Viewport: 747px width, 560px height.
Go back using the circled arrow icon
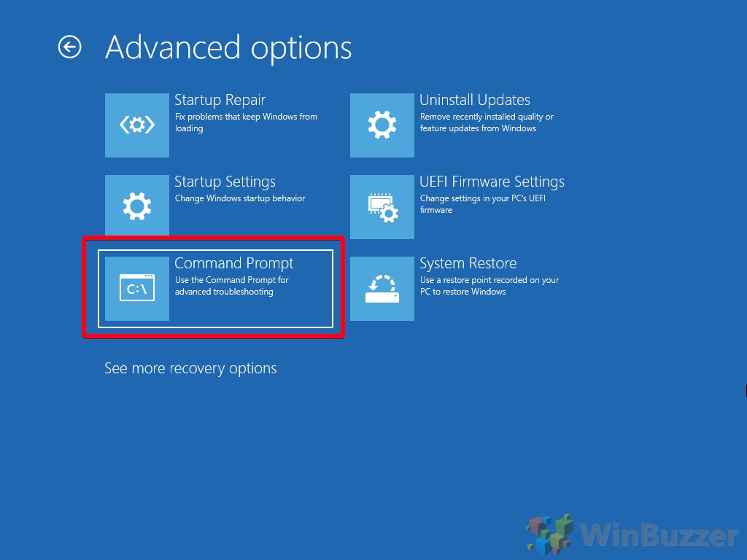tap(69, 47)
